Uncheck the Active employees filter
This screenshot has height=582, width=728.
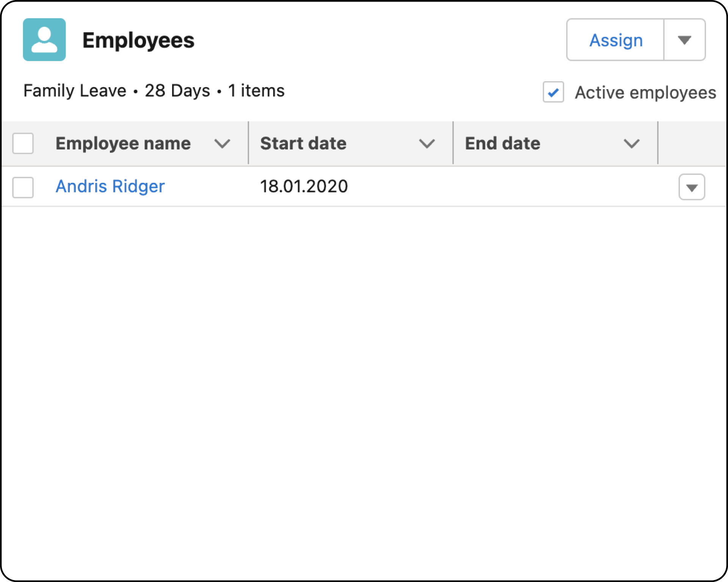(553, 92)
